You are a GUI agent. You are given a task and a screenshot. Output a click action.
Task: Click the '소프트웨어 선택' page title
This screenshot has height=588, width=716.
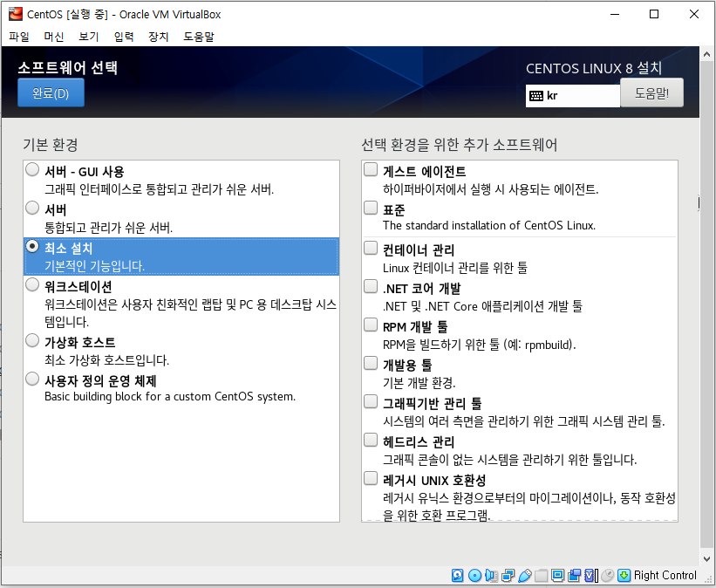point(67,68)
